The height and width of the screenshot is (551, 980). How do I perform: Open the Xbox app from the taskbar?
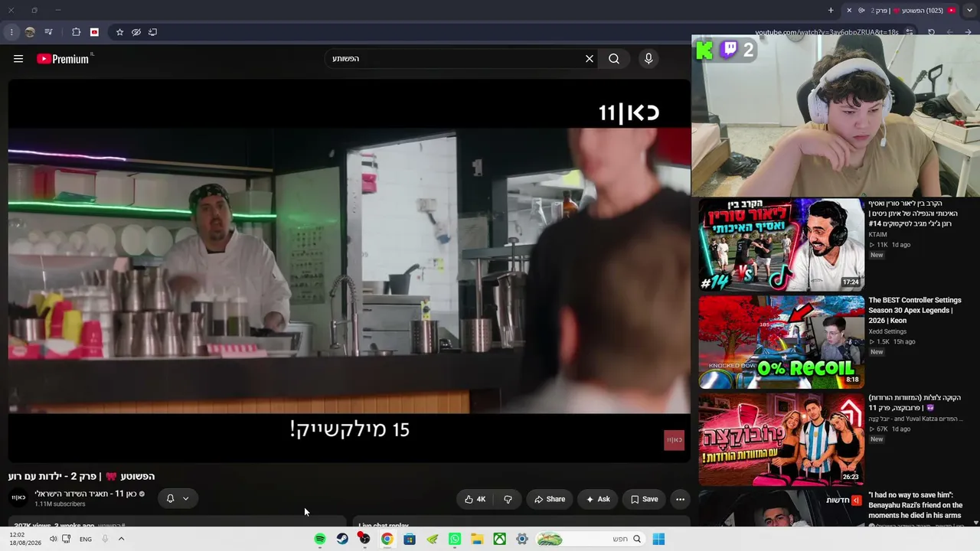499,539
